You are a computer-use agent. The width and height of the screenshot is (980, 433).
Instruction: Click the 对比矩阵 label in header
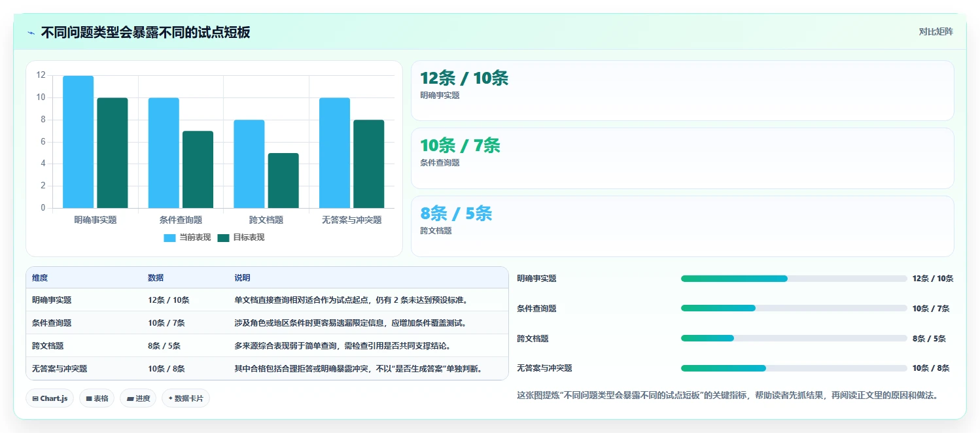tap(936, 31)
